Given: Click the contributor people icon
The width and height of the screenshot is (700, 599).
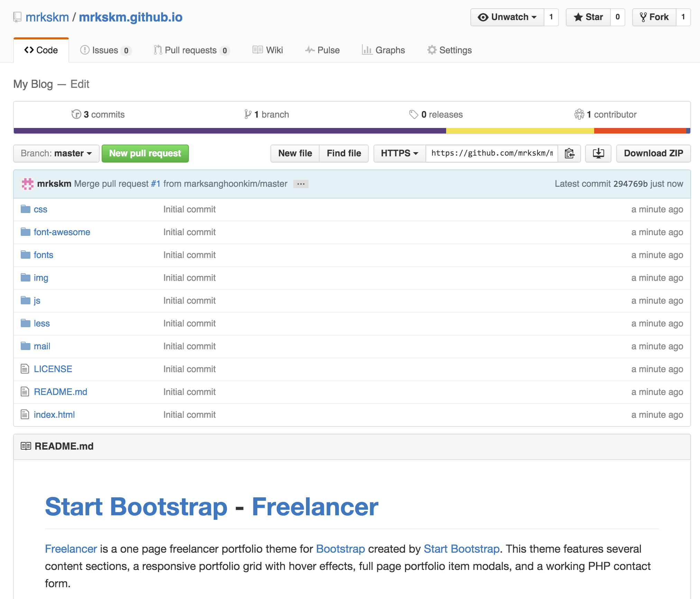Looking at the screenshot, I should pyautogui.click(x=579, y=114).
